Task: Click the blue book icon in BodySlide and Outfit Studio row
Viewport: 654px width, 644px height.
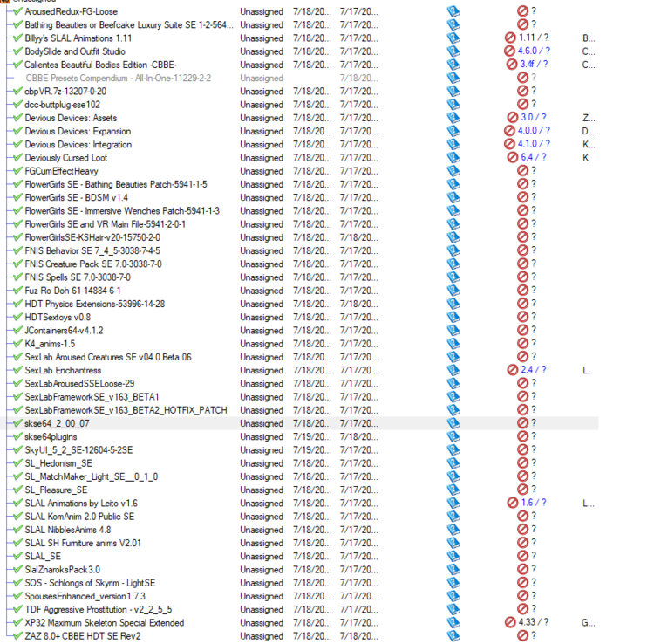Action: click(x=453, y=51)
